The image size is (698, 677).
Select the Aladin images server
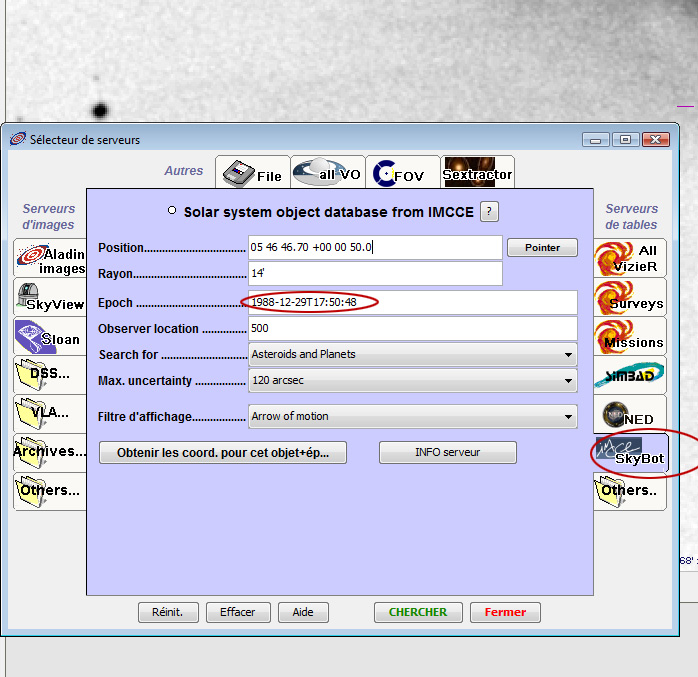(x=50, y=258)
